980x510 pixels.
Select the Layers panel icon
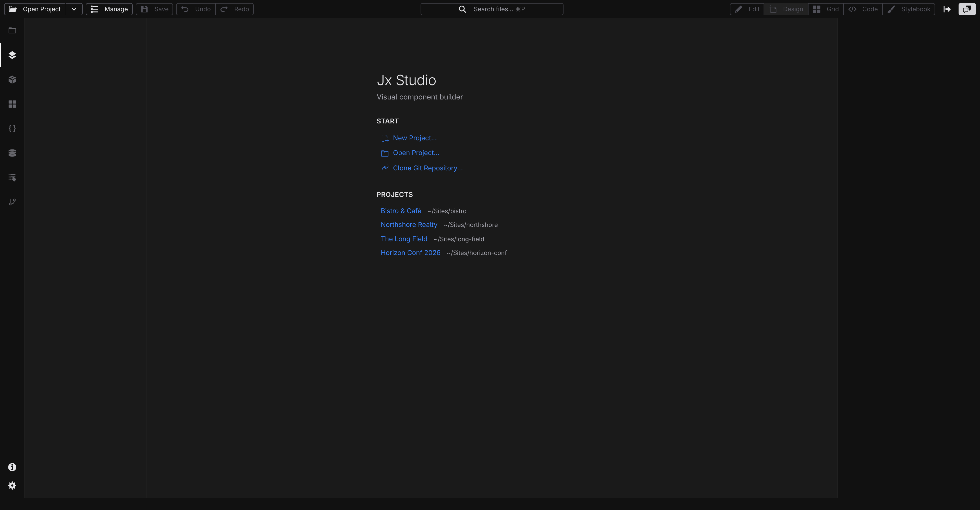click(12, 55)
